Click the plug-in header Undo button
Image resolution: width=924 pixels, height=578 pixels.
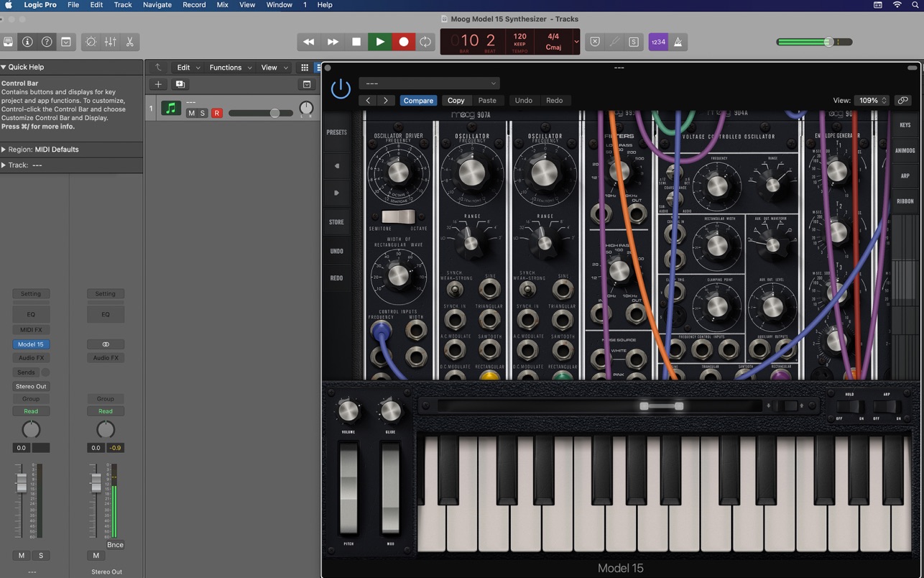524,101
